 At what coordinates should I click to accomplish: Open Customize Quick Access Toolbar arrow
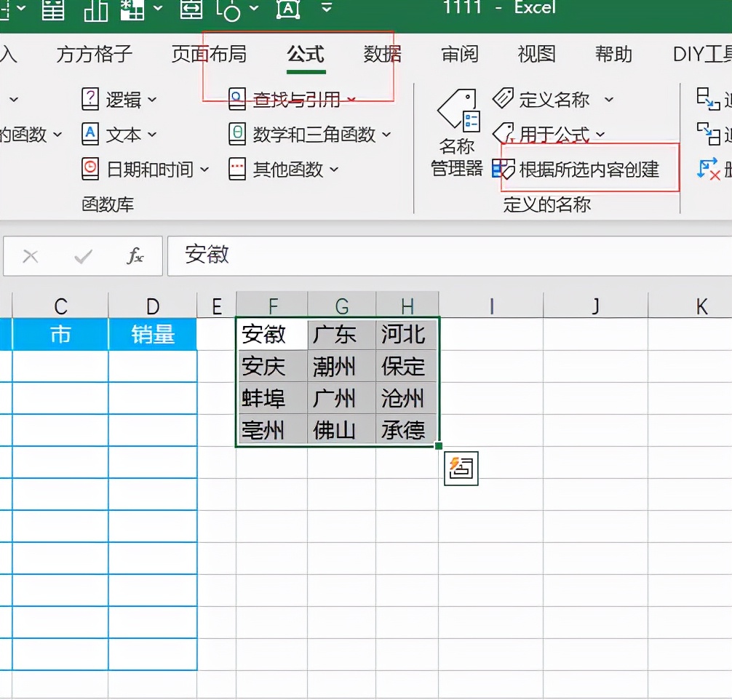(x=327, y=7)
